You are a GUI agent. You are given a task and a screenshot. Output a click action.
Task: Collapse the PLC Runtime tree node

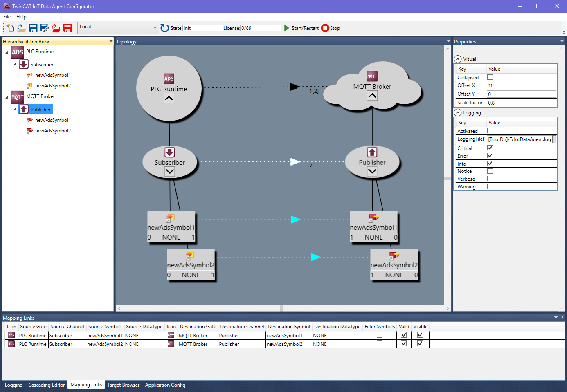7,52
